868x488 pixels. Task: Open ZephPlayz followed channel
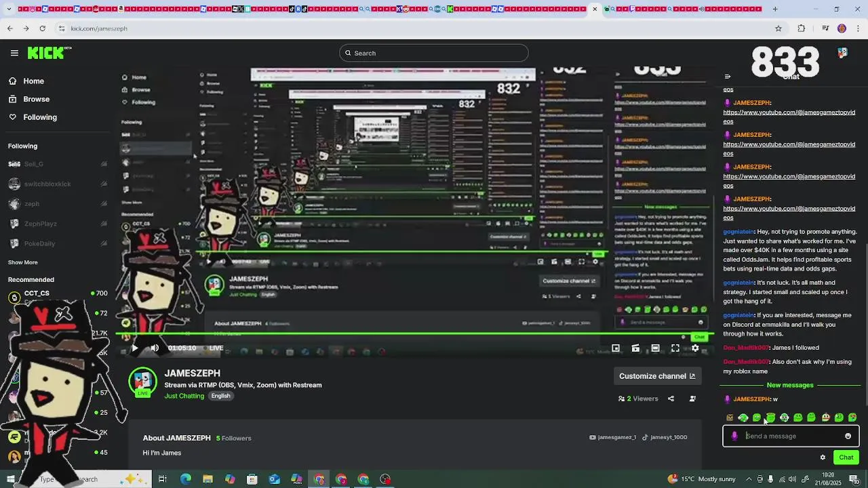pyautogui.click(x=58, y=224)
